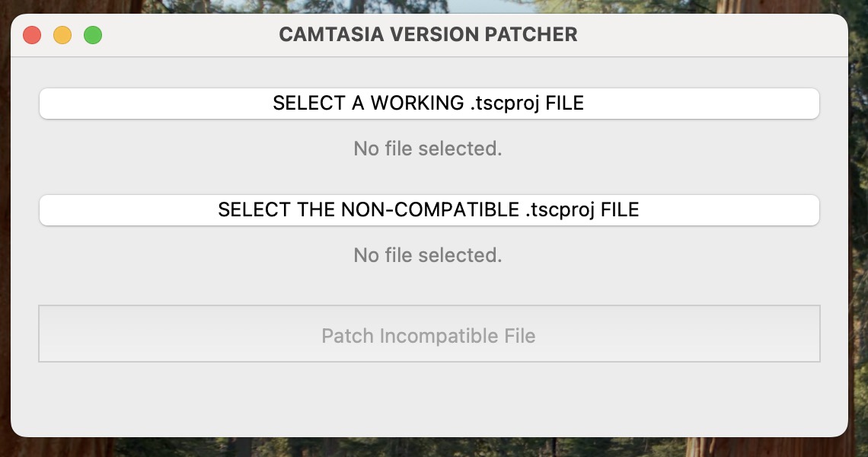Viewport: 868px width, 457px height.
Task: Click the CAMTASIA VERSION PATCHER title text
Action: click(x=428, y=35)
